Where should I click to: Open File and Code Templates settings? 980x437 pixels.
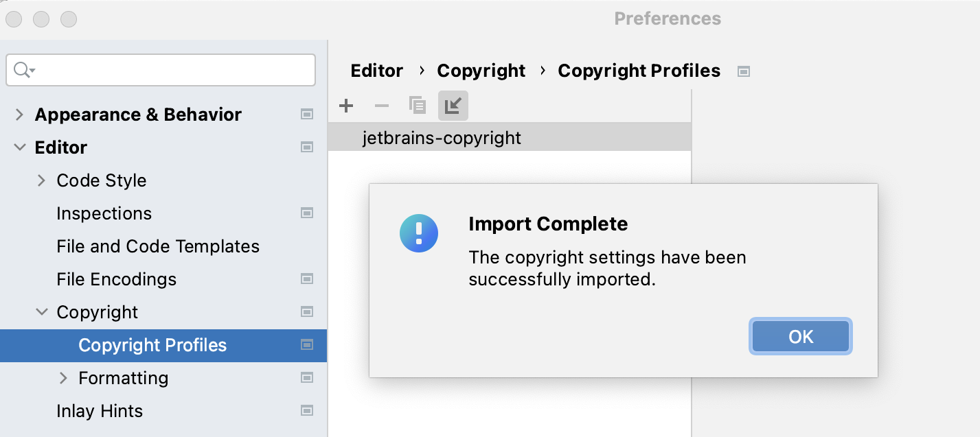(x=158, y=246)
